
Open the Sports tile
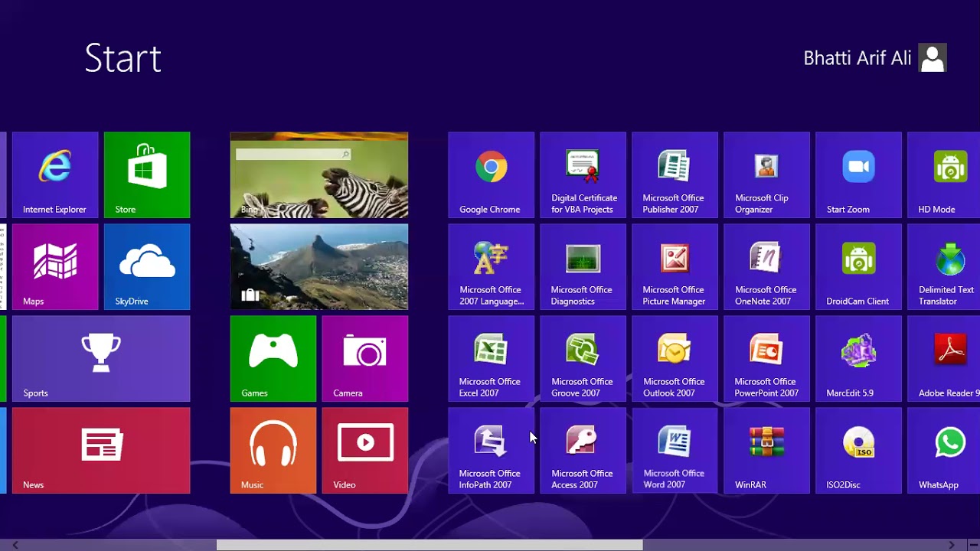[101, 359]
